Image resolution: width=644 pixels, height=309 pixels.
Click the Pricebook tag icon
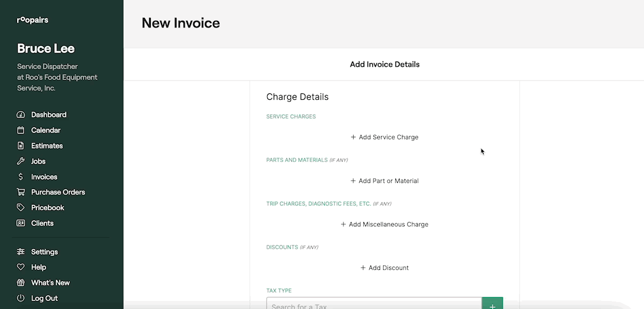[x=21, y=208]
